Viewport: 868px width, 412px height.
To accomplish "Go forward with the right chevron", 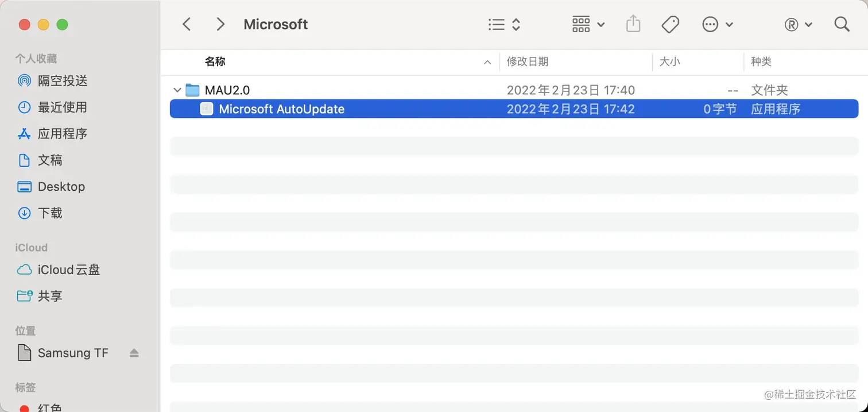I will [x=220, y=24].
